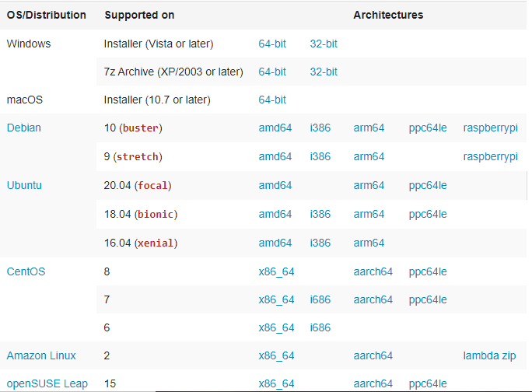The height and width of the screenshot is (392, 532).
Task: Select Ubuntu 18.04 bionic arm64 package
Action: point(369,214)
